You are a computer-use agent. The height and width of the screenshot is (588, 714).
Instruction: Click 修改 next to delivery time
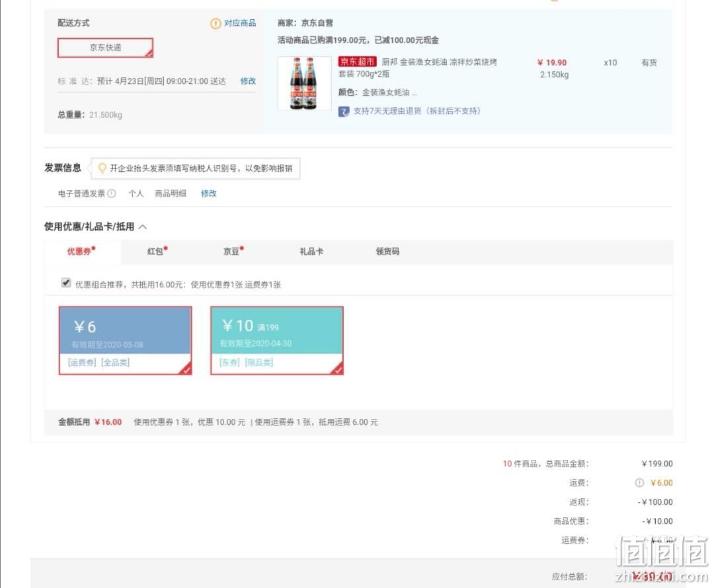point(248,81)
